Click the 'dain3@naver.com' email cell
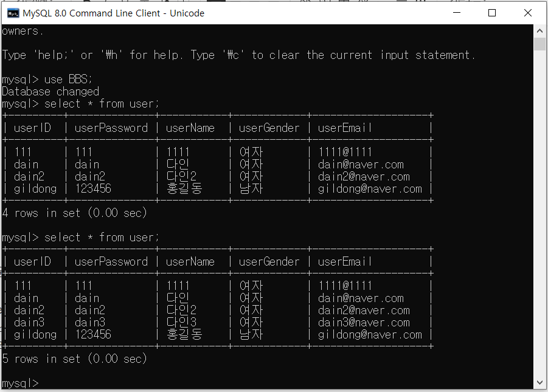 tap(364, 322)
